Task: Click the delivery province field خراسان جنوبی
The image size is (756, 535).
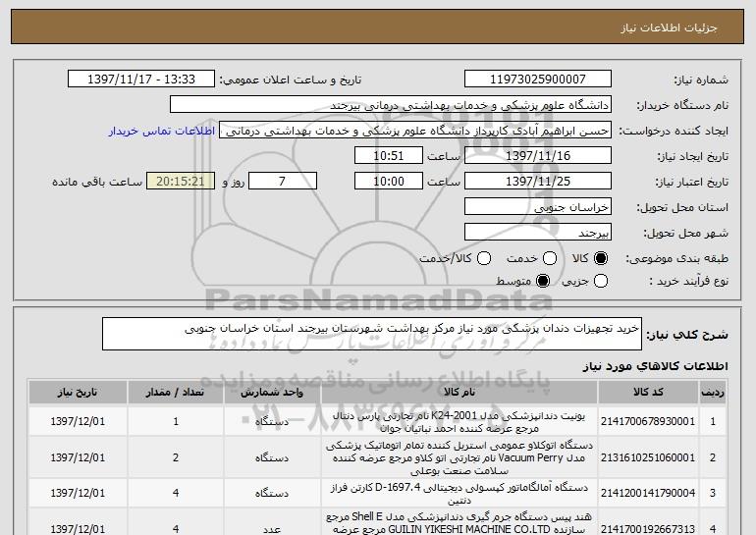Action: (x=538, y=207)
